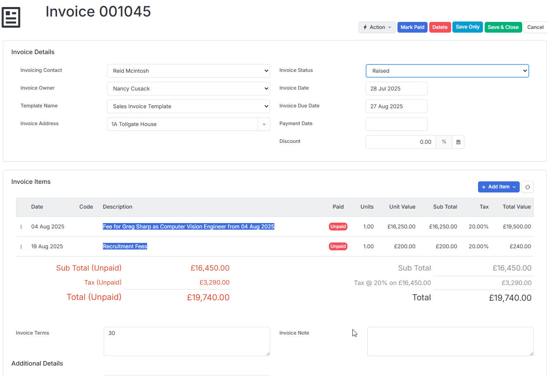Open the Action dropdown menu

pos(377,27)
